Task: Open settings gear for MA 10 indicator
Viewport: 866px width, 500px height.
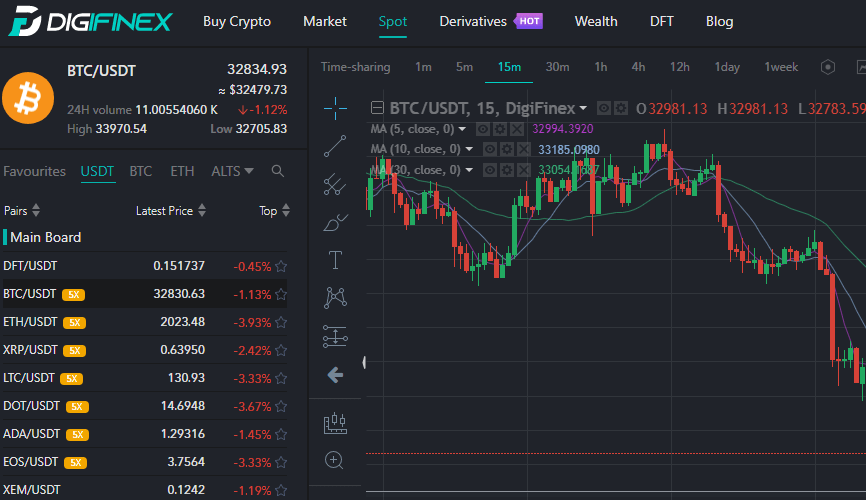Action: [506, 149]
